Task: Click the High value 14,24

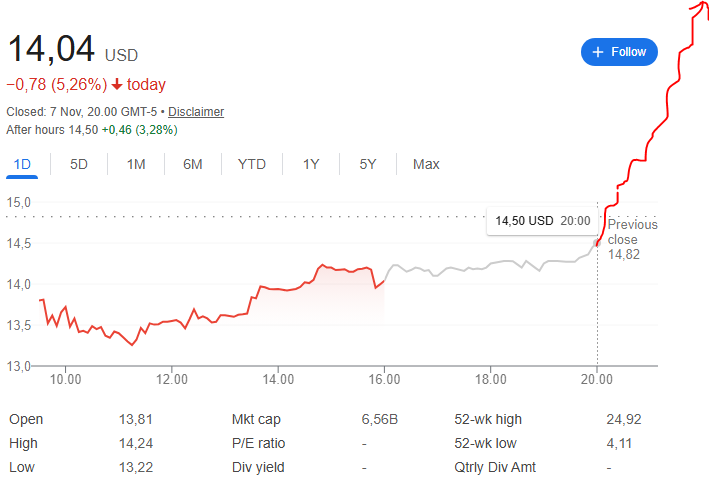Action: pyautogui.click(x=136, y=443)
